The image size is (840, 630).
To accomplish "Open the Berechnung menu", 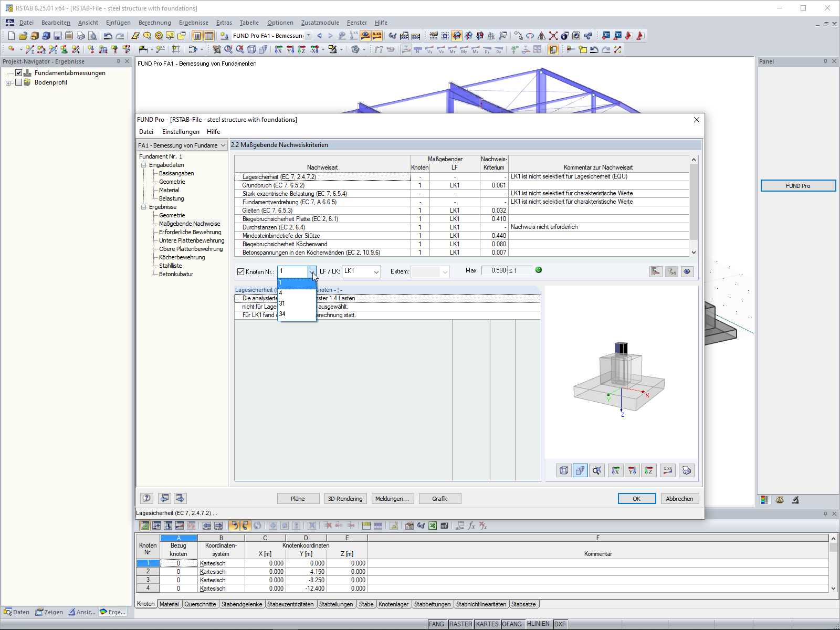I will pyautogui.click(x=155, y=23).
